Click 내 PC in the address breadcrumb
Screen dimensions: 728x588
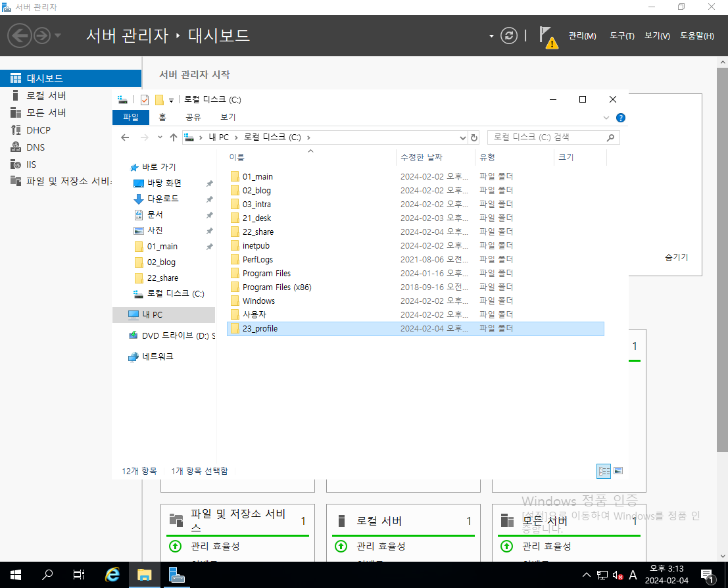coord(219,137)
